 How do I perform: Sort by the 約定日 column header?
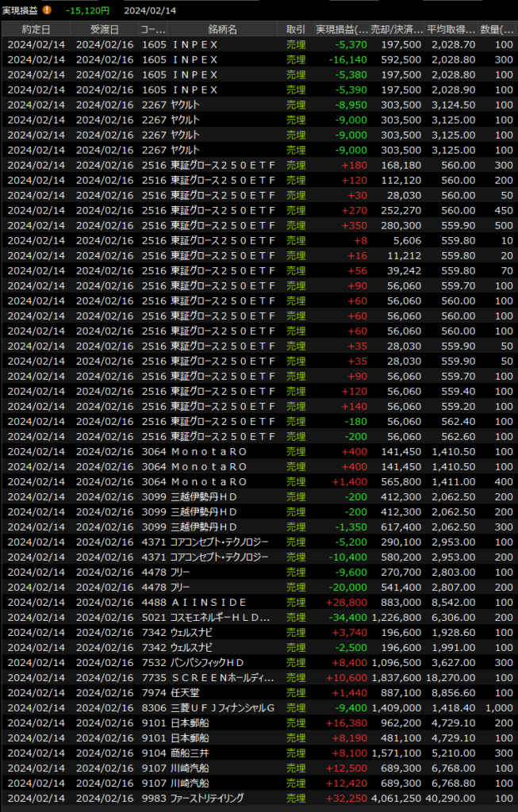36,29
